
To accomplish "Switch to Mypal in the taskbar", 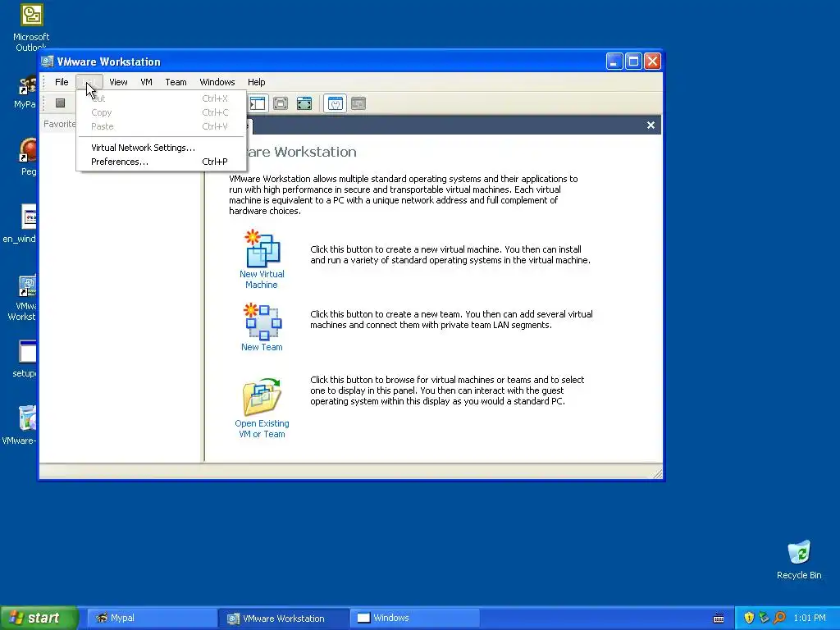I will [152, 618].
